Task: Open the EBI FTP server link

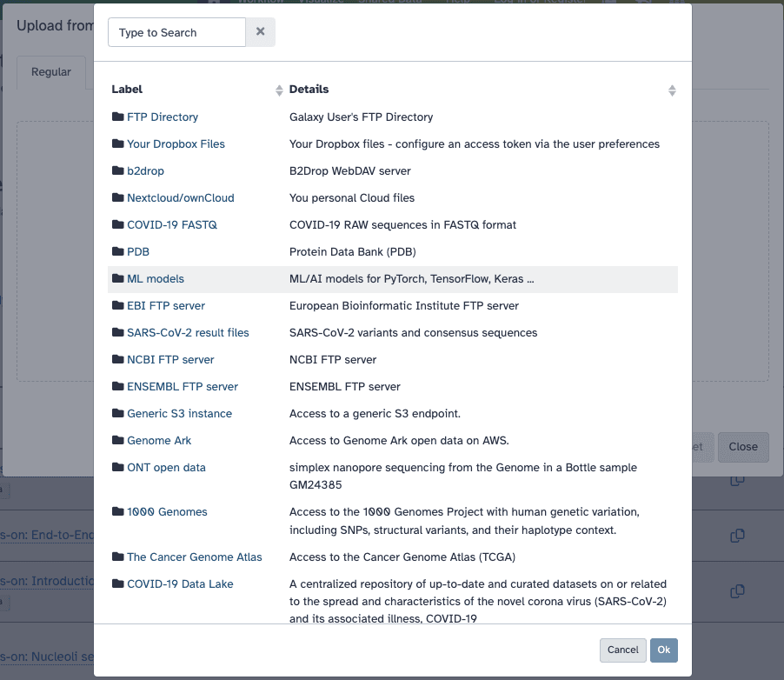Action: [x=166, y=305]
